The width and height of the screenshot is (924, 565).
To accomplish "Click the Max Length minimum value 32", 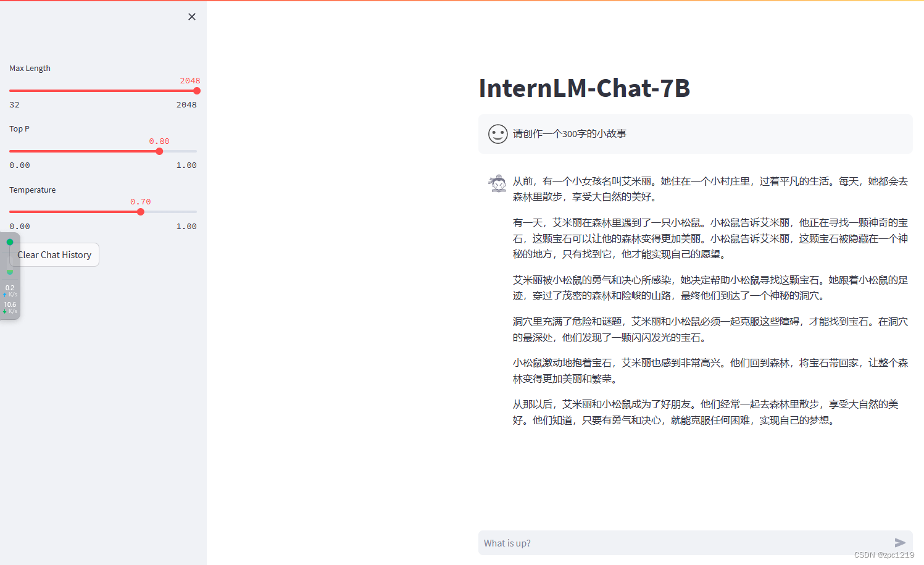I will coord(14,105).
